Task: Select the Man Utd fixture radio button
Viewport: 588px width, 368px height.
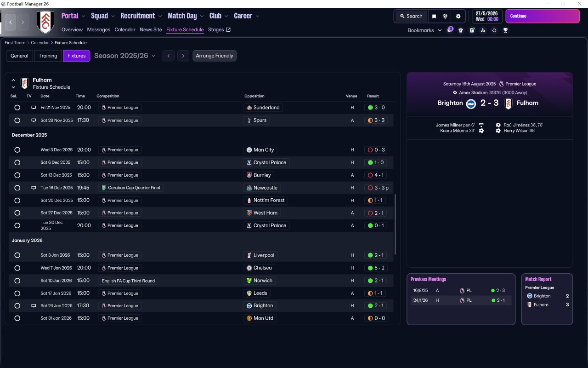Action: pyautogui.click(x=17, y=318)
